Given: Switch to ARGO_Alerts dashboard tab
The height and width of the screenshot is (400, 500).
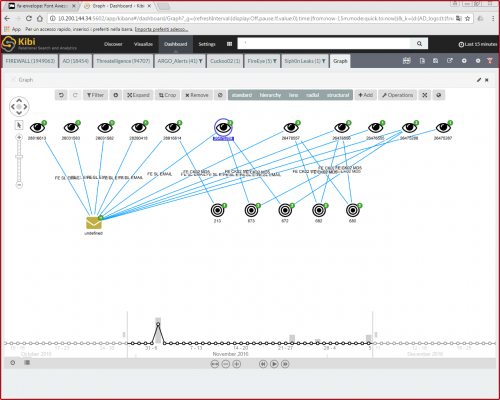Looking at the screenshot, I should (180, 61).
